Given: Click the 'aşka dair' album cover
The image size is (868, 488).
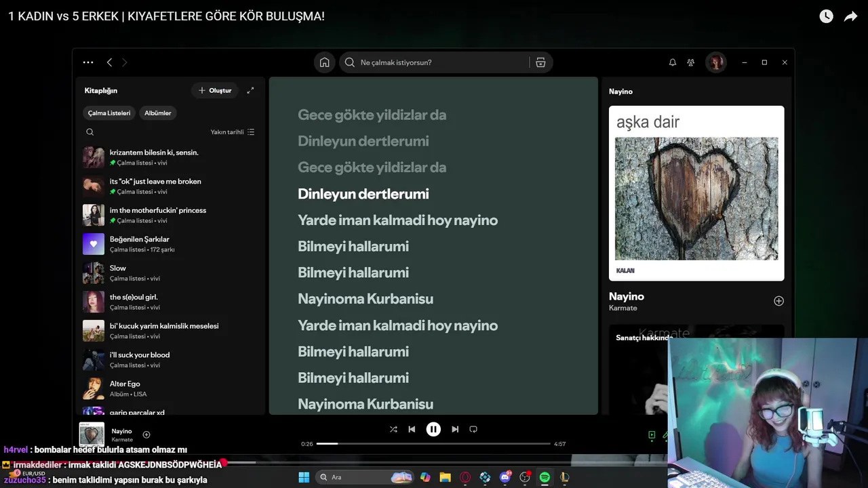Looking at the screenshot, I should 696,193.
